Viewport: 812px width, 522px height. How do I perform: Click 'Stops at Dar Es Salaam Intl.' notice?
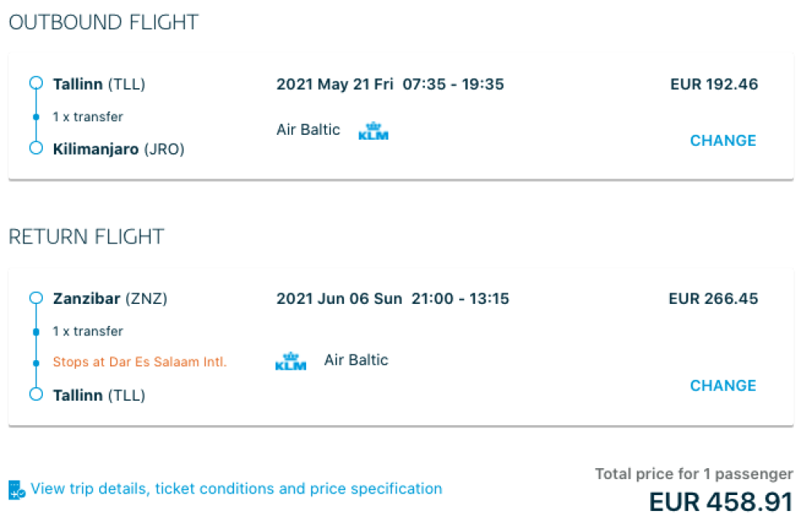140,362
